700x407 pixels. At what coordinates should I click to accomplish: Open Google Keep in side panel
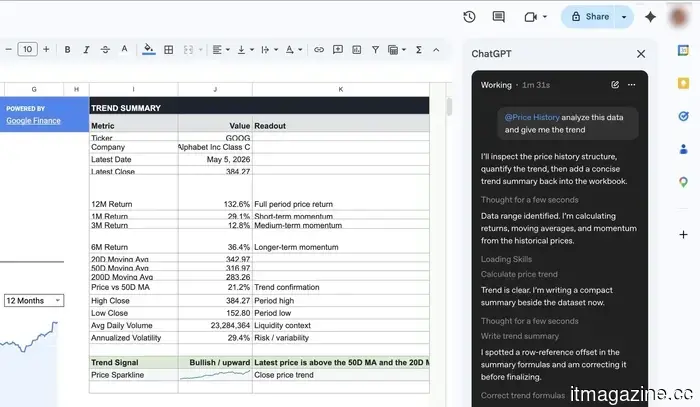[683, 83]
